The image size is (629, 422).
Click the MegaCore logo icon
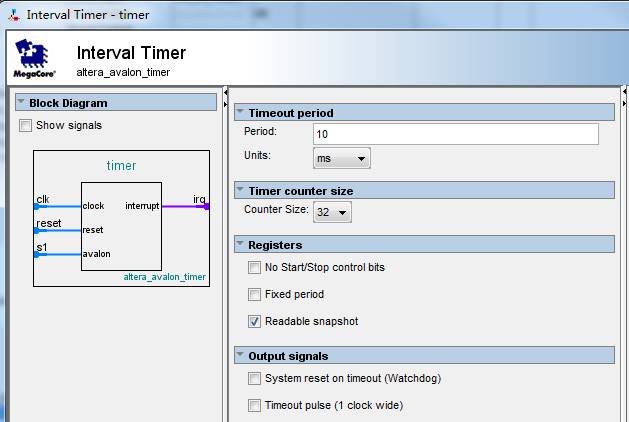[x=35, y=58]
